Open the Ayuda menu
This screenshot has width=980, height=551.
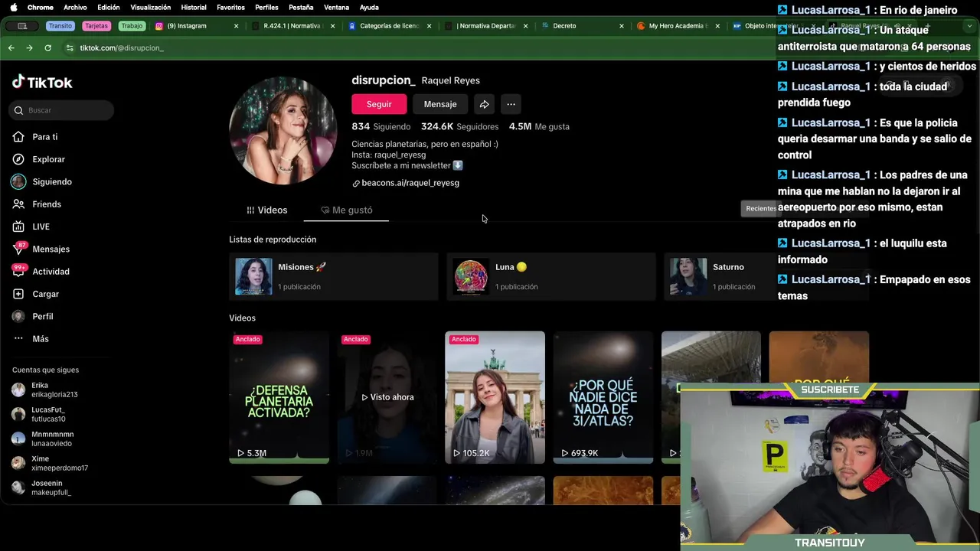point(369,7)
